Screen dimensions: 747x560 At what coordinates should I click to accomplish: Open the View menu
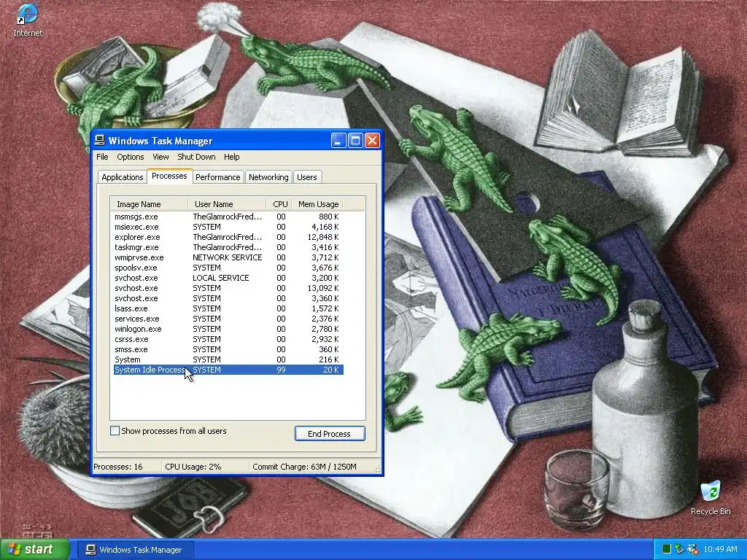160,157
